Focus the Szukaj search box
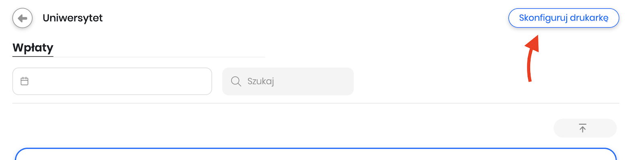 (288, 81)
